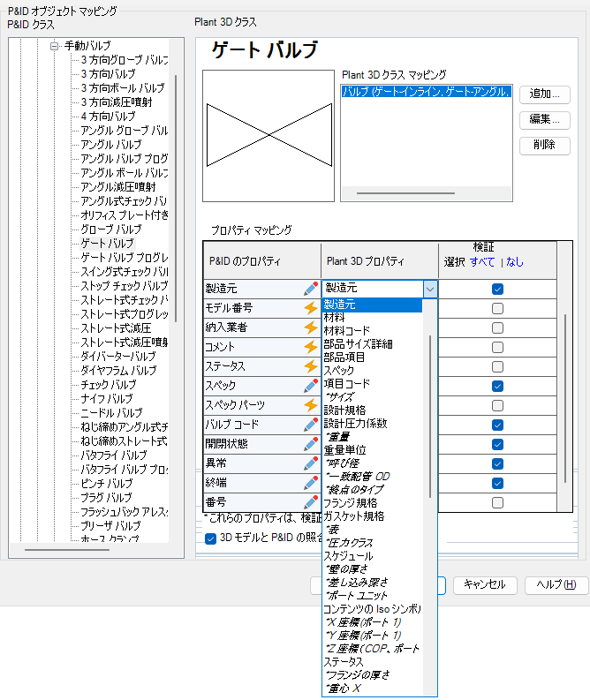Select チェック バルブ in class tree
Image resolution: width=590 pixels, height=700 pixels.
click(x=109, y=385)
